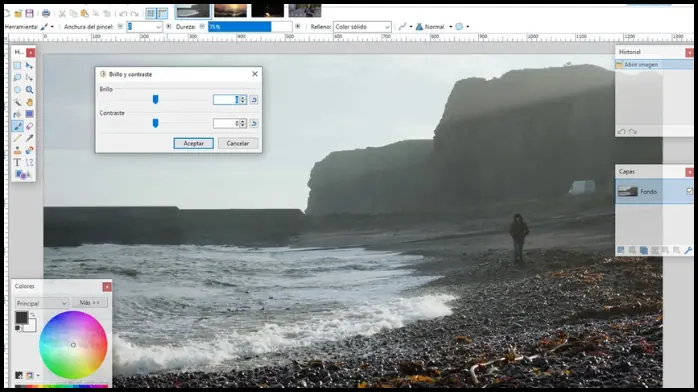
Task: Toggle the pixel grid view button
Action: click(x=151, y=13)
